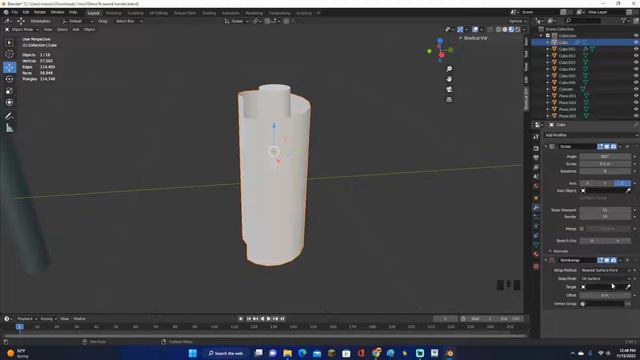640x360 pixels.
Task: Select X axis in Screw modifier
Action: [588, 183]
